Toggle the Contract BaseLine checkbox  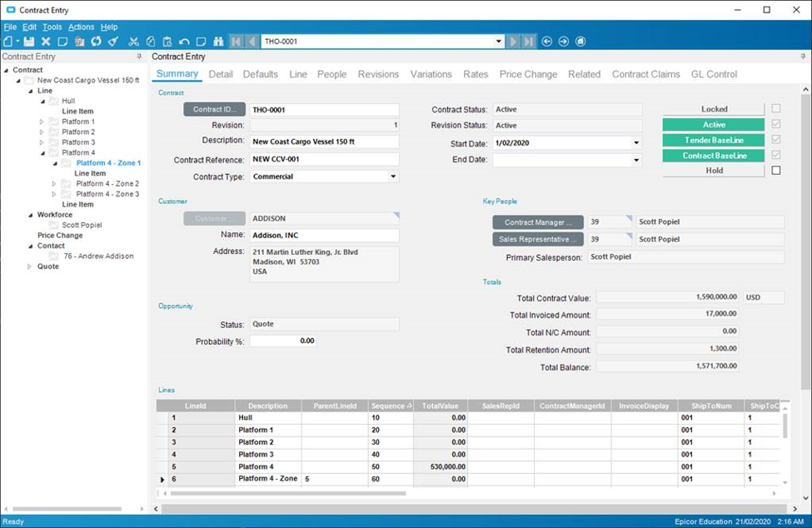tap(775, 155)
